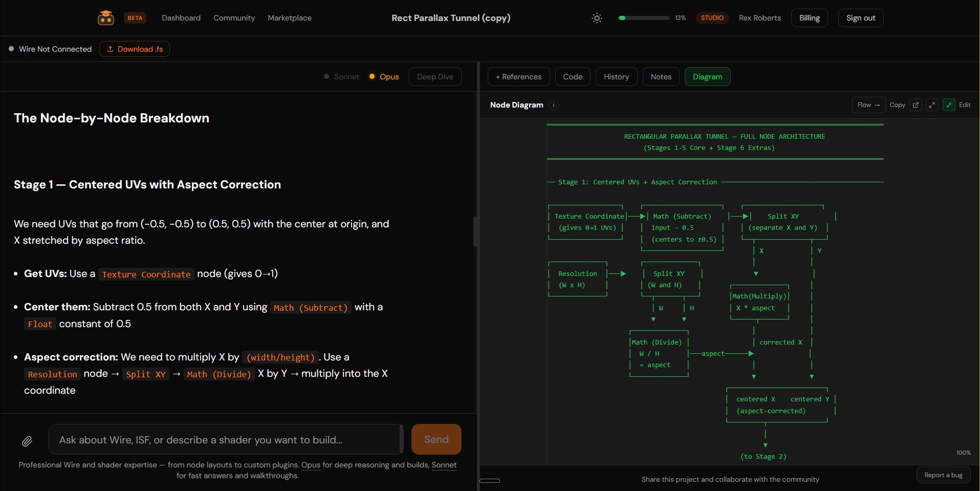Click the Opus link in footer hint
The width and height of the screenshot is (980, 491).
click(311, 465)
